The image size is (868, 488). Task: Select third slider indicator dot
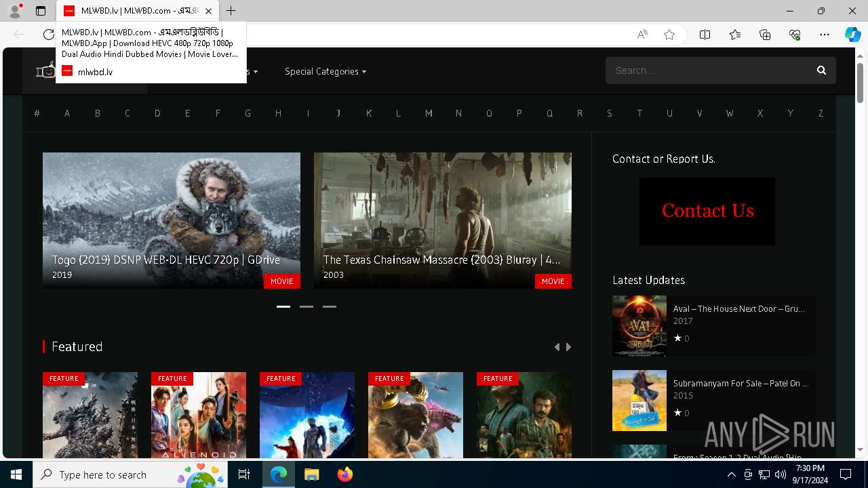coord(330,306)
